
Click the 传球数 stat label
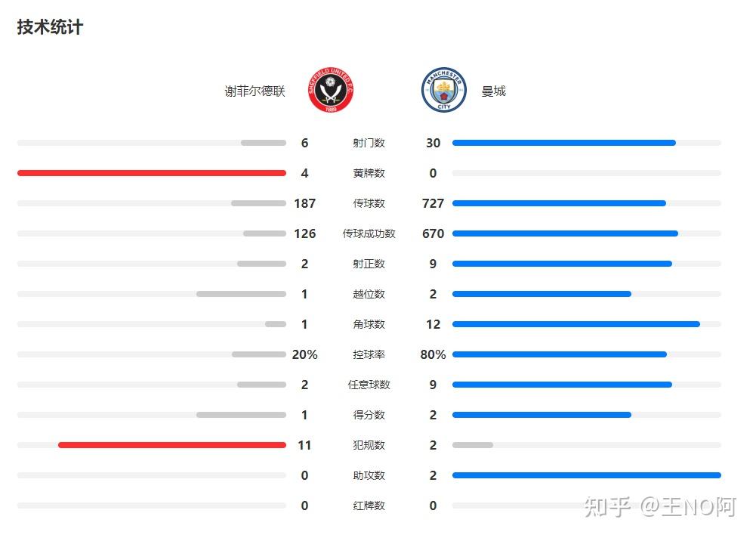pos(369,203)
